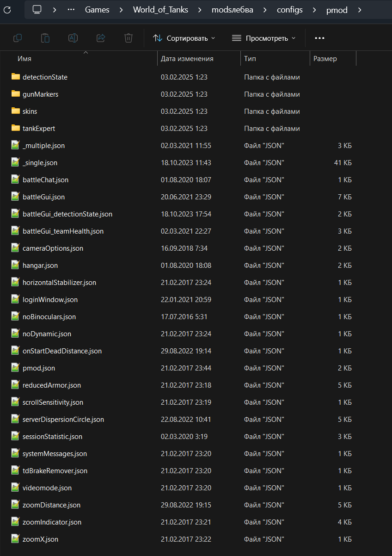Click the Copy toolbar icon

18,38
